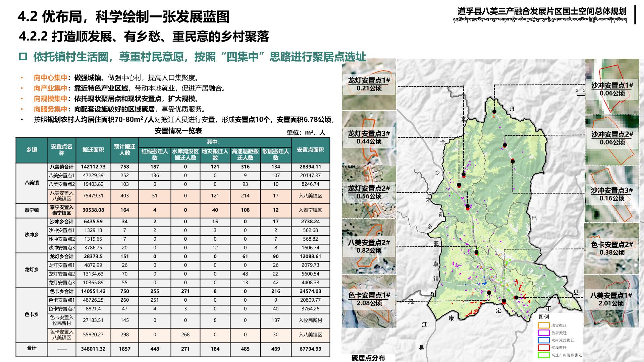This screenshot has width=644, height=362.
Task: Click the 沙冲乡 township cell
Action: click(32, 235)
